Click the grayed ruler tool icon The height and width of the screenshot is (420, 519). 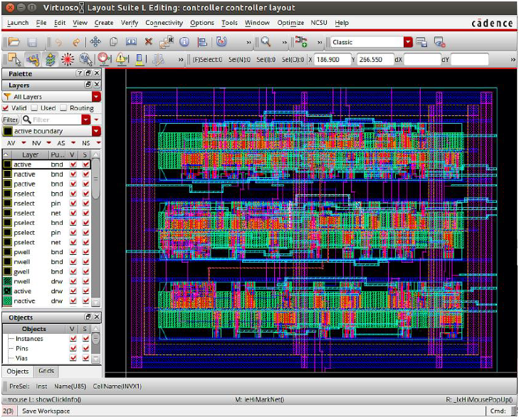pos(158,60)
